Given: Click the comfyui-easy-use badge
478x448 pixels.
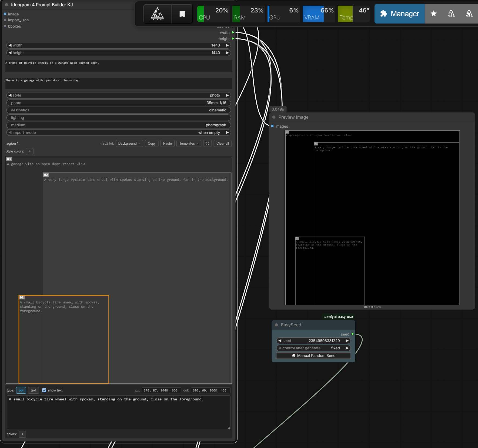Looking at the screenshot, I should tap(338, 317).
